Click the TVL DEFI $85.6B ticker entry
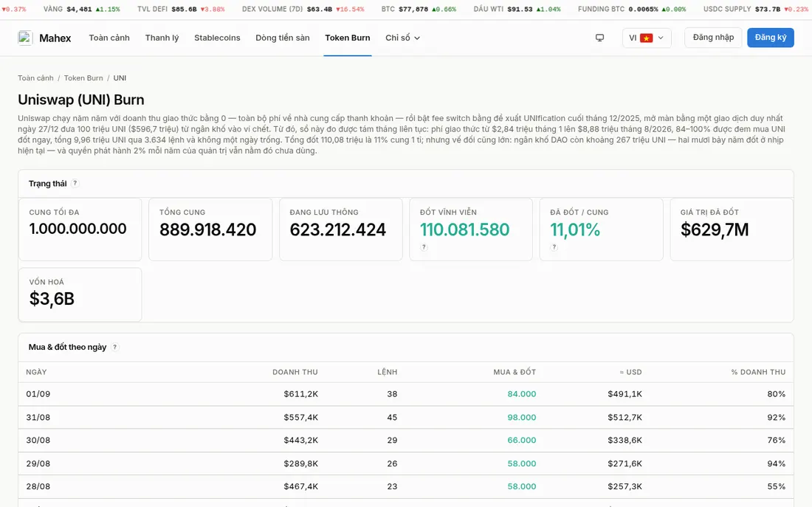 pos(182,10)
